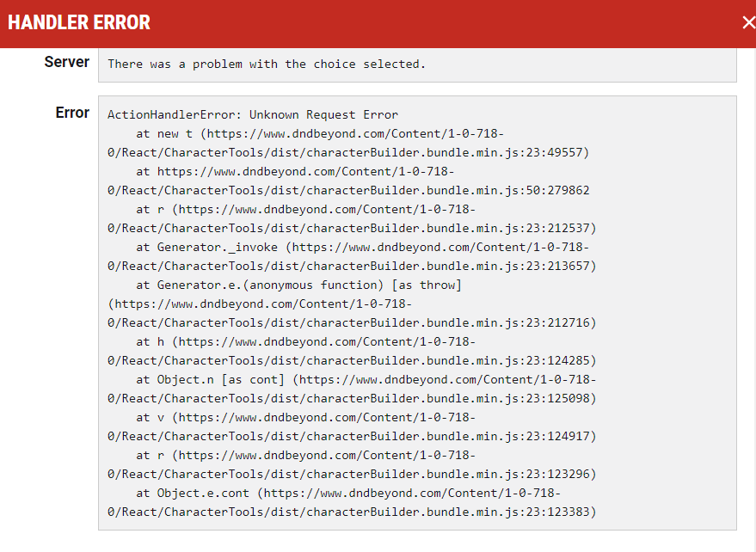This screenshot has width=756, height=552.
Task: Click the "at Object.e.cont" stack line
Action: click(348, 494)
